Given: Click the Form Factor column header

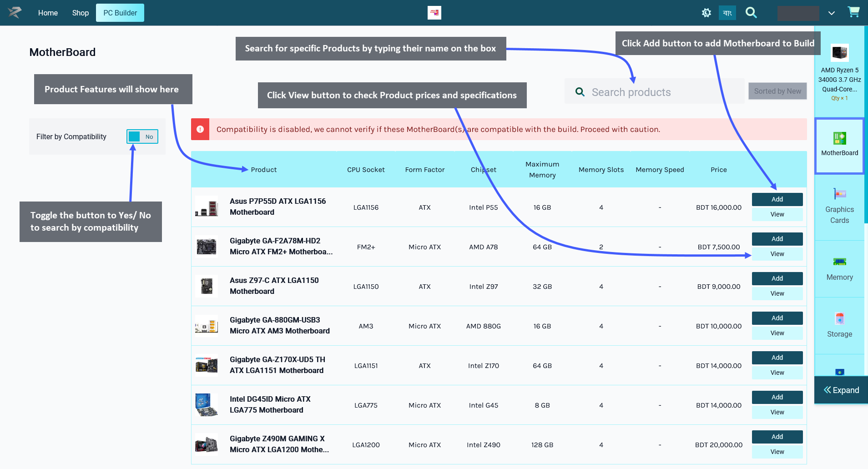Looking at the screenshot, I should click(x=425, y=170).
